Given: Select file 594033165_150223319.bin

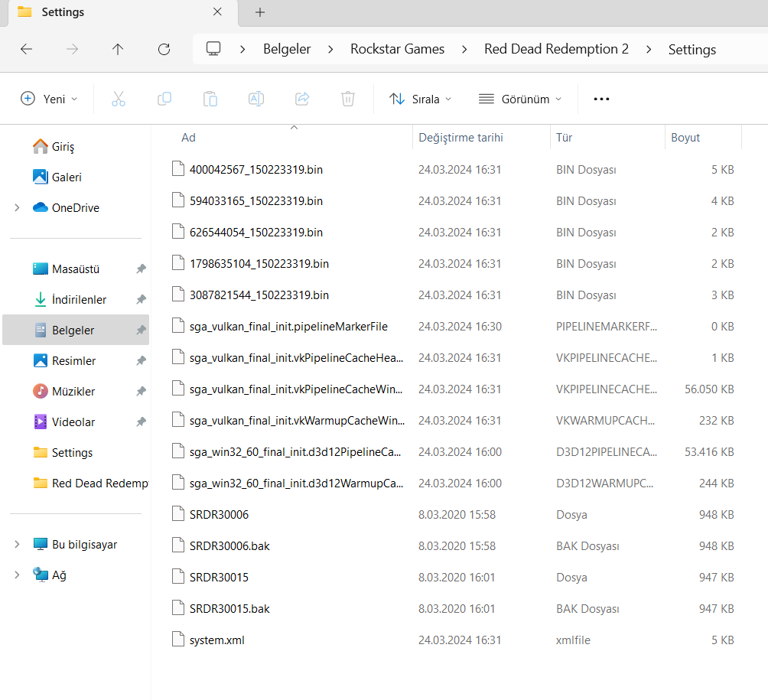Looking at the screenshot, I should click(255, 201).
